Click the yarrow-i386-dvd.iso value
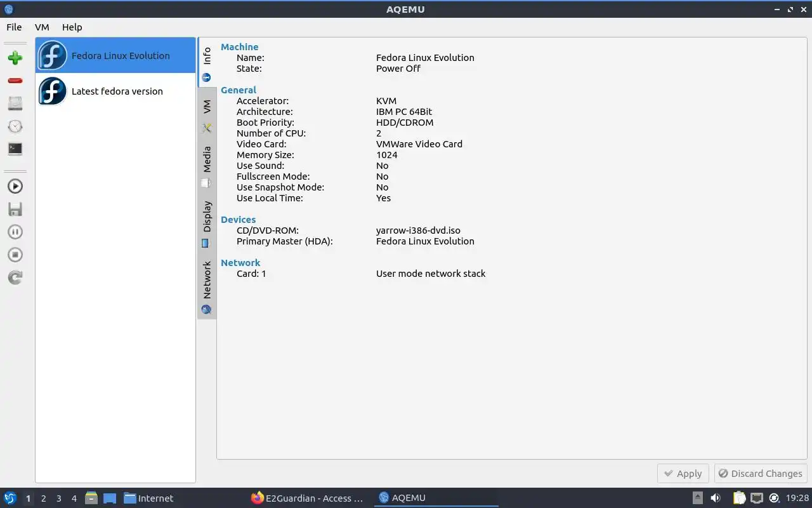The image size is (812, 508). [x=418, y=231]
